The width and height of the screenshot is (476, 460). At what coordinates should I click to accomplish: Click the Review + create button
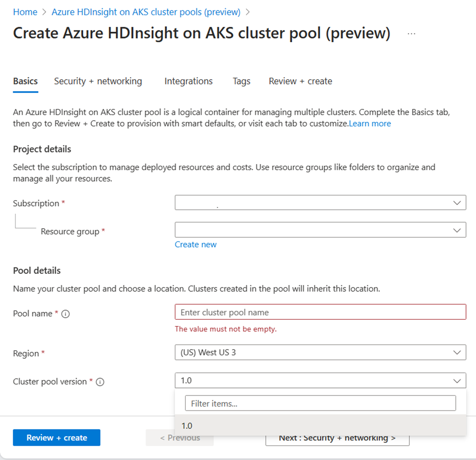(x=57, y=437)
